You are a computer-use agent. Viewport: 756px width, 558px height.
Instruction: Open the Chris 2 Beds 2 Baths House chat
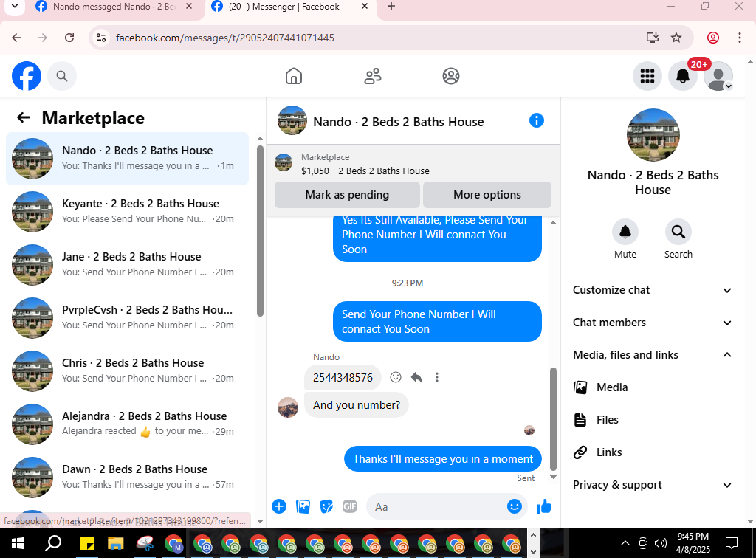pyautogui.click(x=127, y=371)
